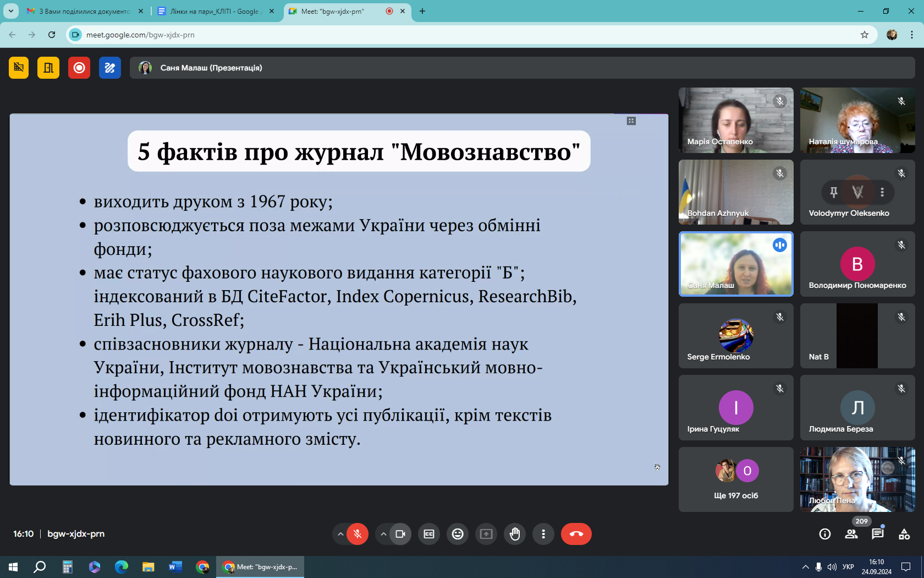Click the red recording extension icon
924x578 pixels.
pos(79,68)
